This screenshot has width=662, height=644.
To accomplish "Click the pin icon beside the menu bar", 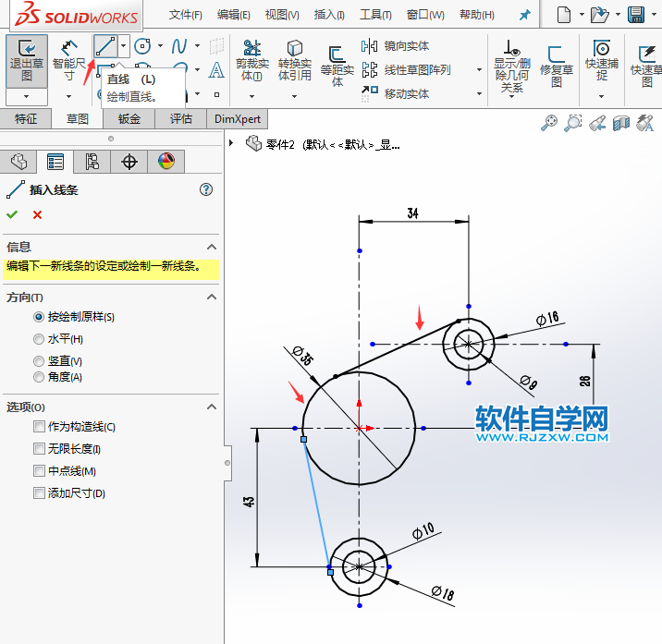I will 525,16.
